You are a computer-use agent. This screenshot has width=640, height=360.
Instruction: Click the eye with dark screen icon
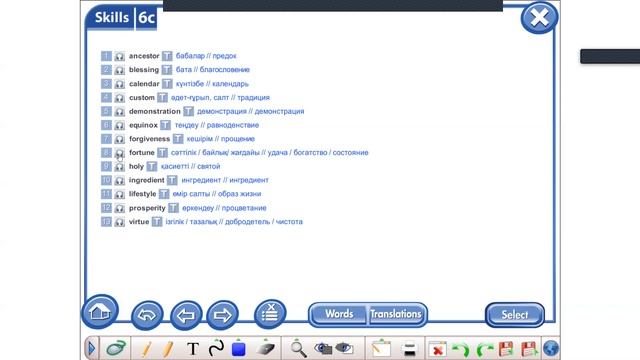click(323, 348)
